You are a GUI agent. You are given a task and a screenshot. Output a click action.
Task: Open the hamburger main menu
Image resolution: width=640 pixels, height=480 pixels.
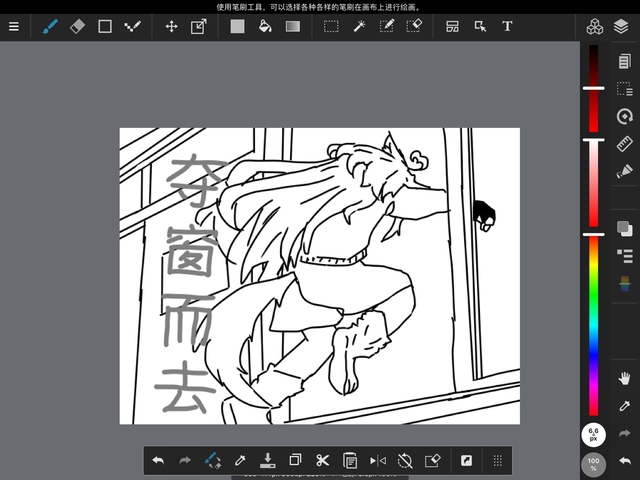[14, 27]
